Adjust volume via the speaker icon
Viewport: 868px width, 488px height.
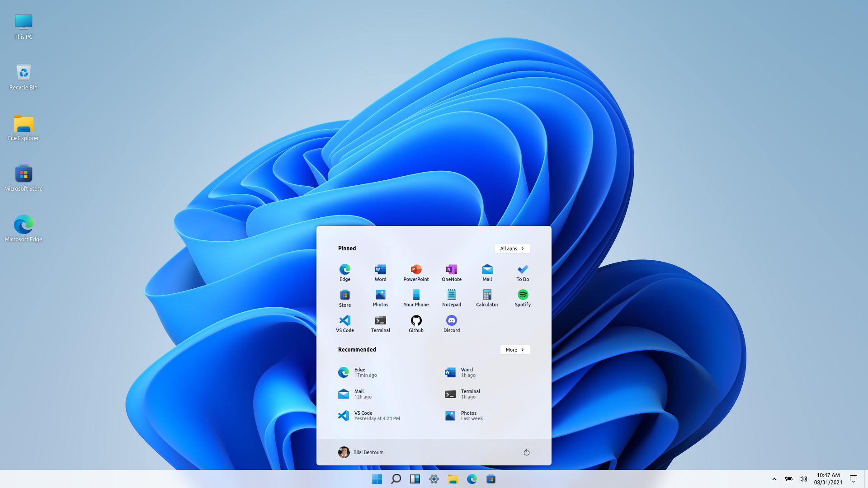coord(803,479)
